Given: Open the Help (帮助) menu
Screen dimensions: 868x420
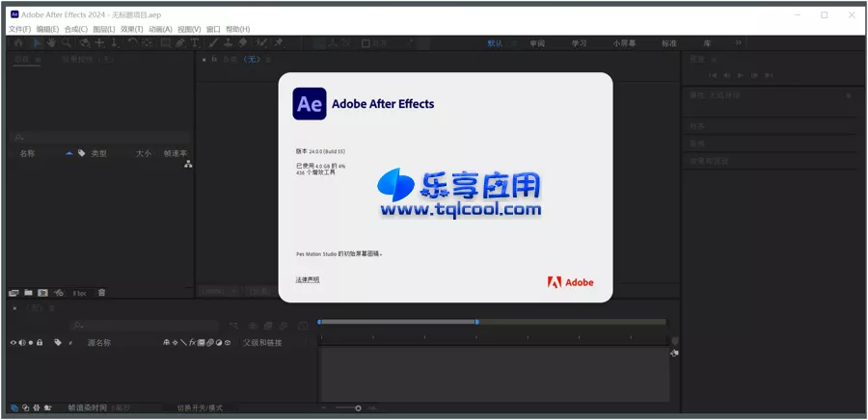Looking at the screenshot, I should coord(238,29).
